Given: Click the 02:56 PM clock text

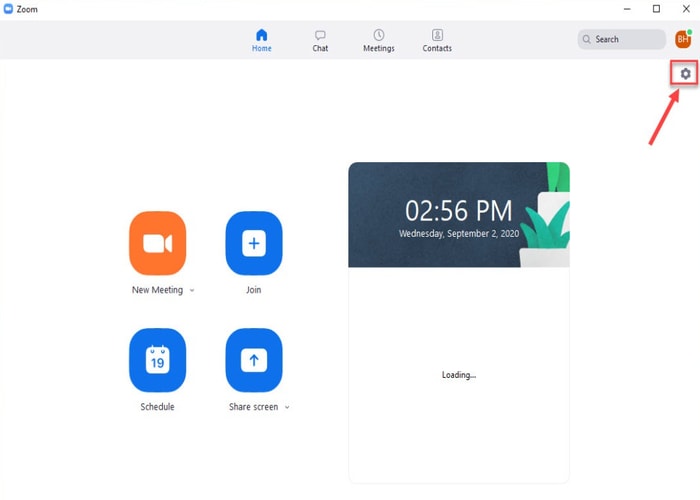Looking at the screenshot, I should (x=458, y=211).
